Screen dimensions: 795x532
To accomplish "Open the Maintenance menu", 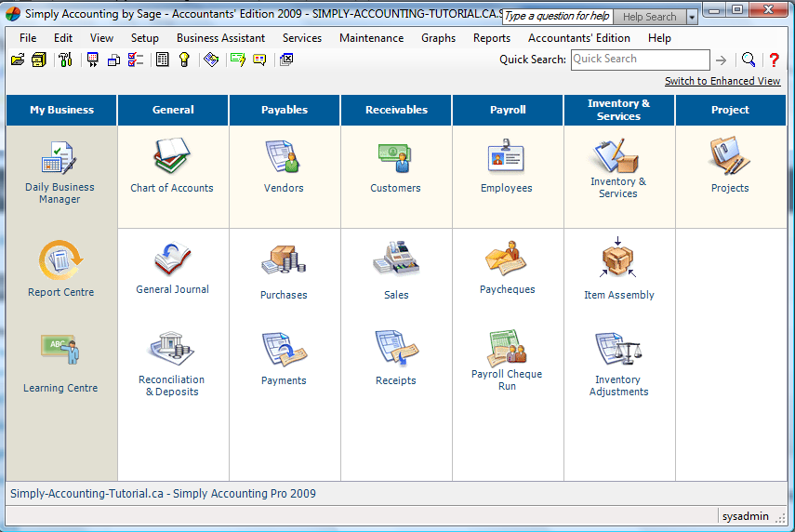I will point(372,38).
